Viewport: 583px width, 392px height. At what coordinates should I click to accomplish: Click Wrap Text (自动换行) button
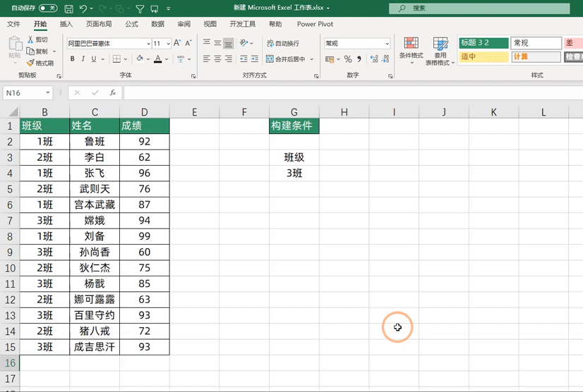coord(282,43)
